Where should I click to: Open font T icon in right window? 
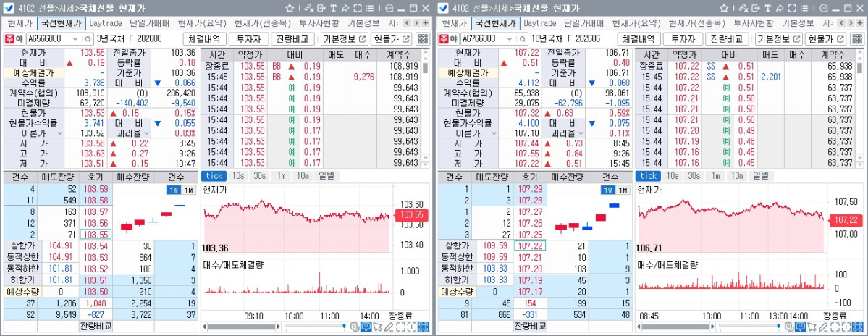(768, 8)
